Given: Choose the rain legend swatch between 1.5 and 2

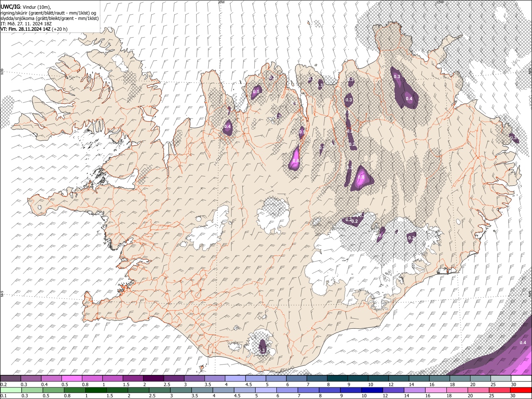Looking at the screenshot, I should pos(117,390).
